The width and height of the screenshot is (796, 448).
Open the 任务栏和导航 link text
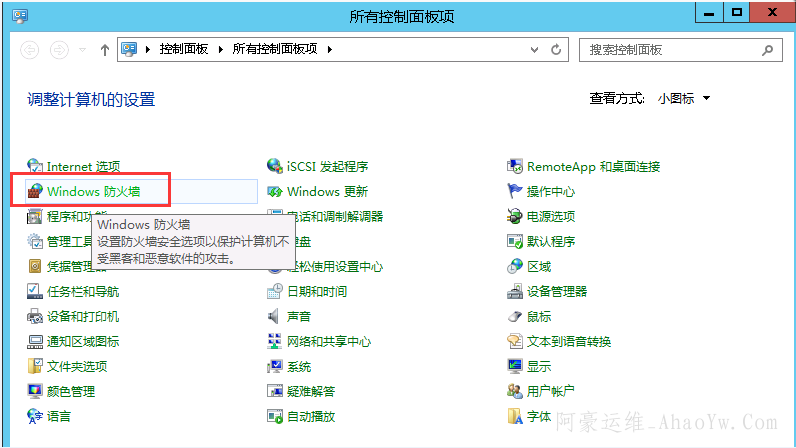[83, 292]
